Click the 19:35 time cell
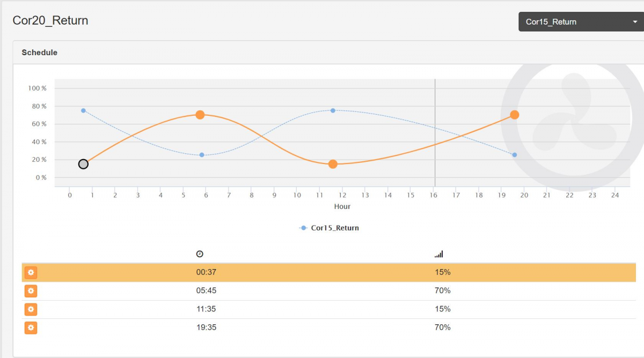The width and height of the screenshot is (644, 358). (x=206, y=327)
